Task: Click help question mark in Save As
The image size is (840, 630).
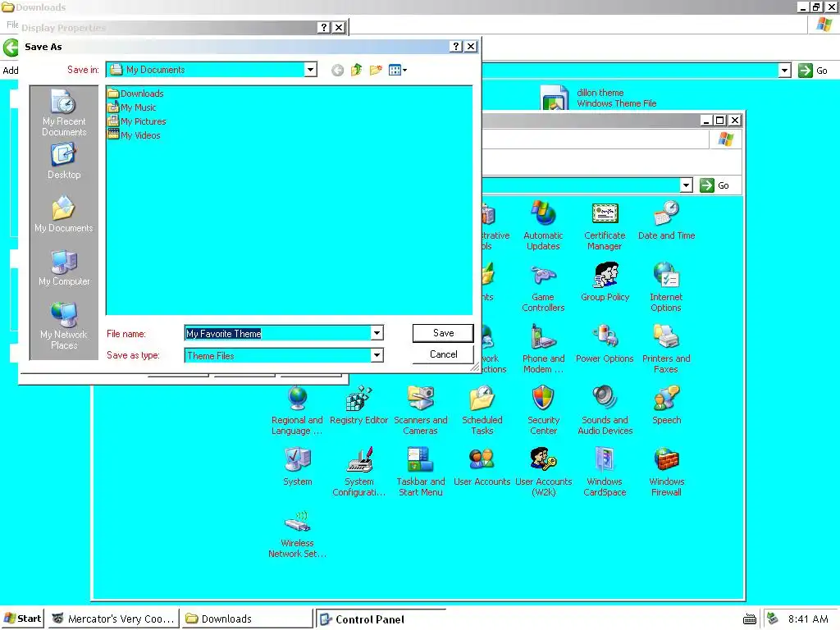Action: 456,47
